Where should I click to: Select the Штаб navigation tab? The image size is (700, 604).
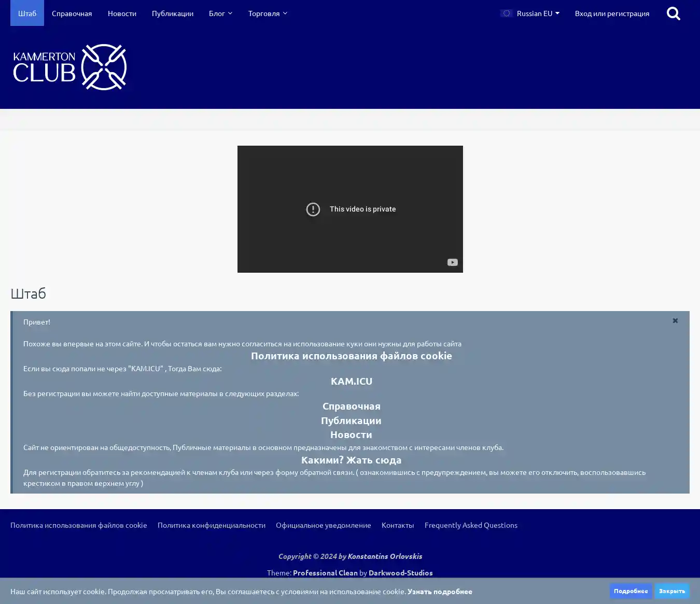click(27, 13)
